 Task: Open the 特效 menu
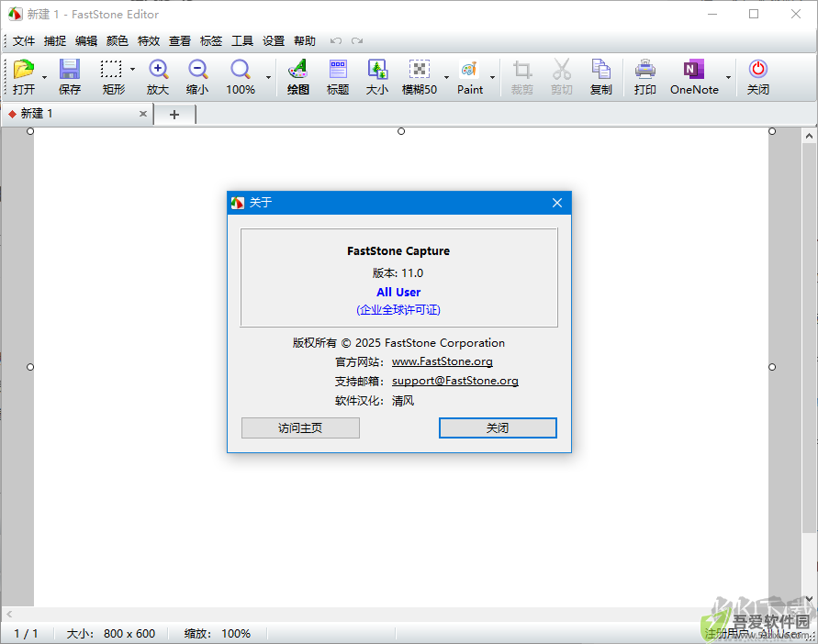(x=149, y=40)
